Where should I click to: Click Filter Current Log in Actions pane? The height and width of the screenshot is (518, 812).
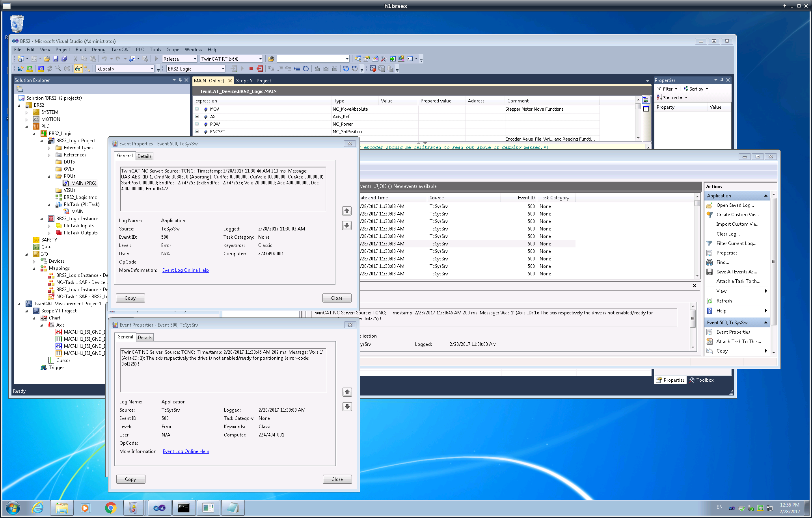(x=736, y=243)
